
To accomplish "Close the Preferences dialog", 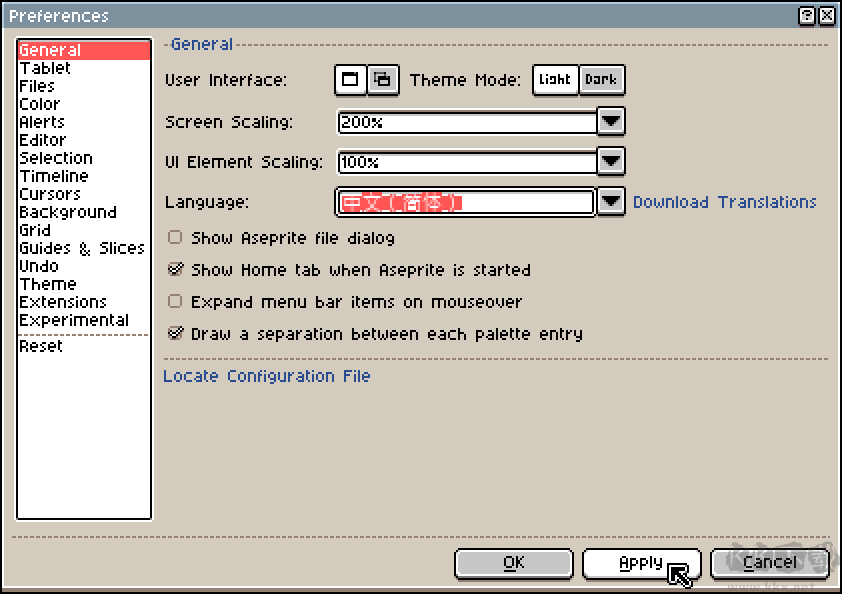I will click(827, 16).
